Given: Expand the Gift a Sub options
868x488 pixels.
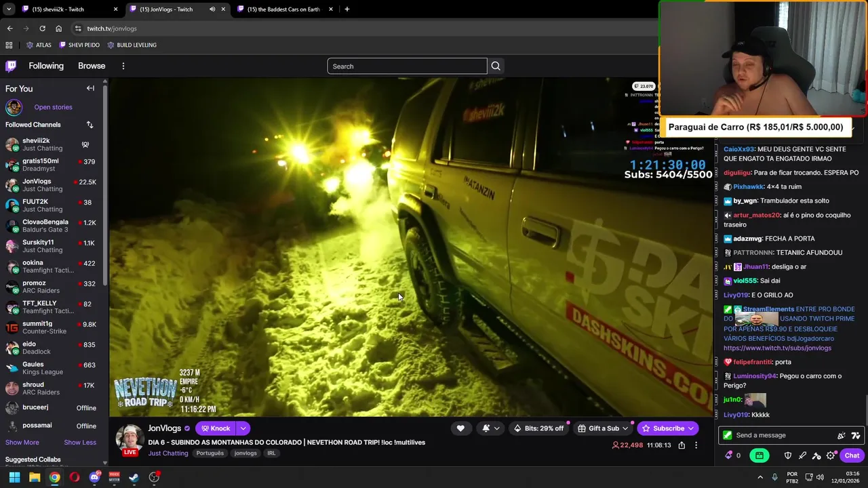Looking at the screenshot, I should pyautogui.click(x=603, y=428).
